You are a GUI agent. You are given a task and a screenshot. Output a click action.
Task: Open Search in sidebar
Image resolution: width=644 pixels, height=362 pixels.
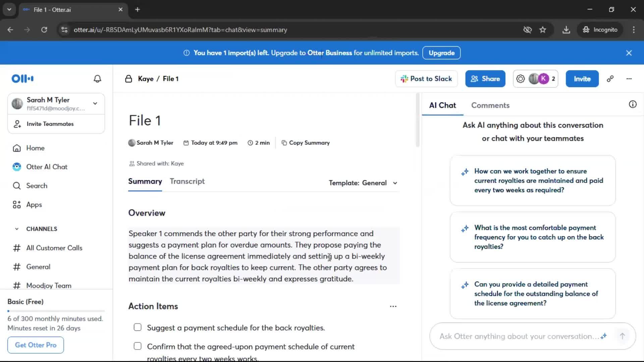point(37,186)
